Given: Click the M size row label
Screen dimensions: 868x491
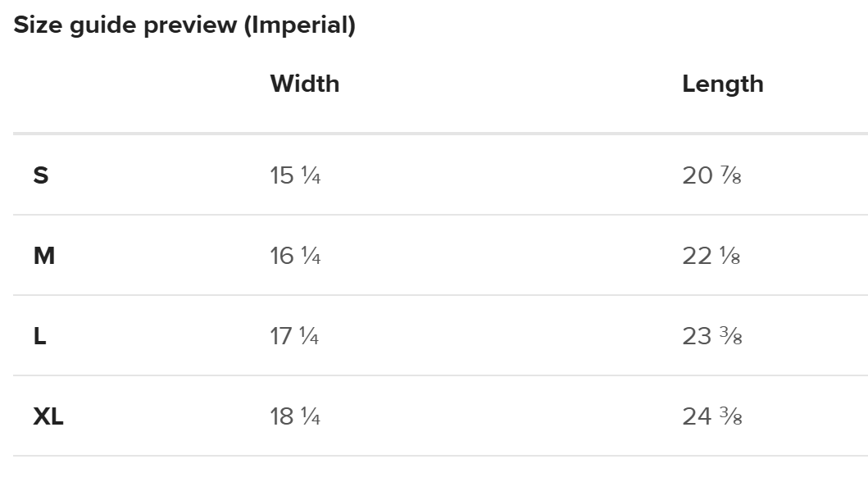Looking at the screenshot, I should click(44, 257).
